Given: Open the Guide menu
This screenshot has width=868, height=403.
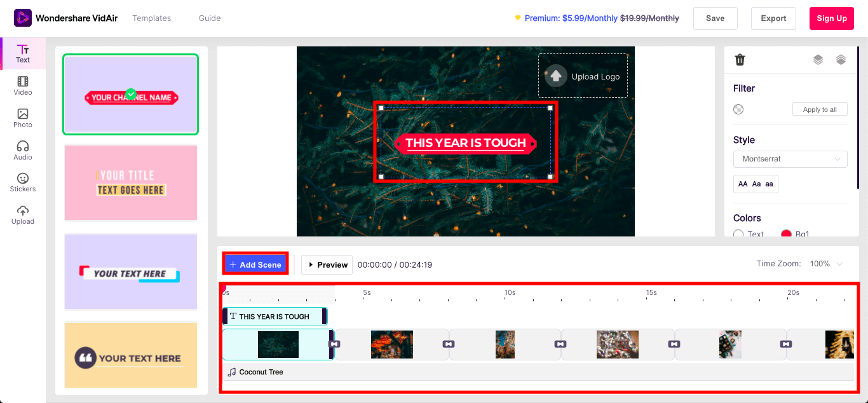Looking at the screenshot, I should (210, 18).
